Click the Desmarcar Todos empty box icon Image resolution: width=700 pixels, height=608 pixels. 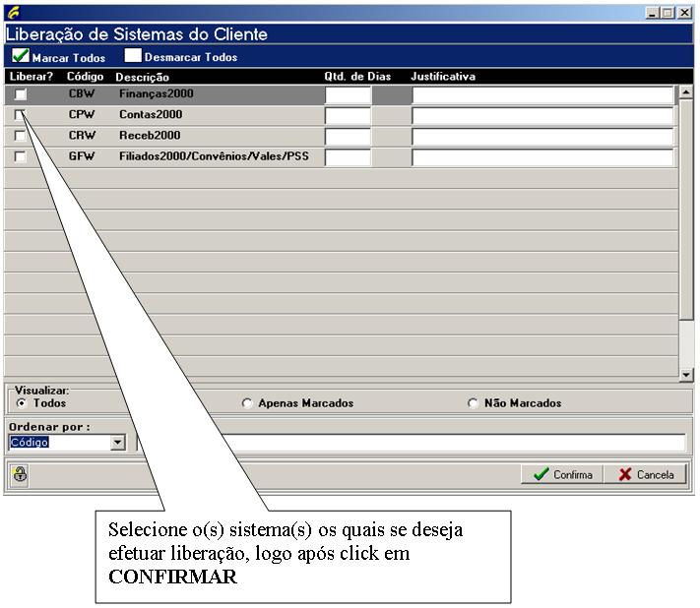coord(133,56)
